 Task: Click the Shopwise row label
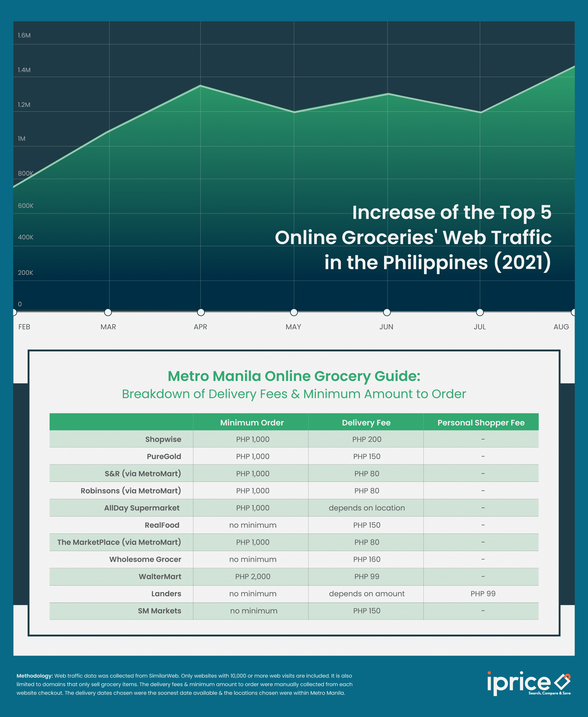(163, 439)
